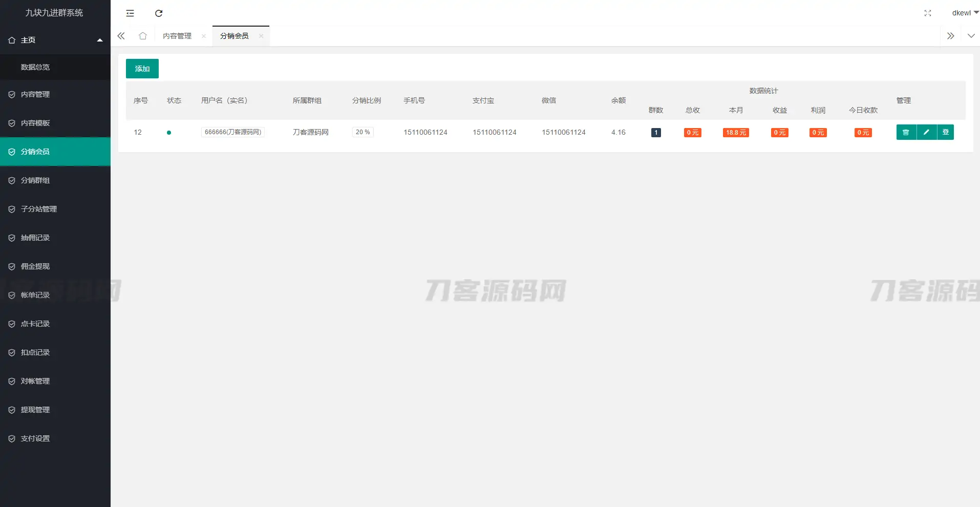980x507 pixels.
Task: Click the green status dot for member 12
Action: [x=169, y=133]
